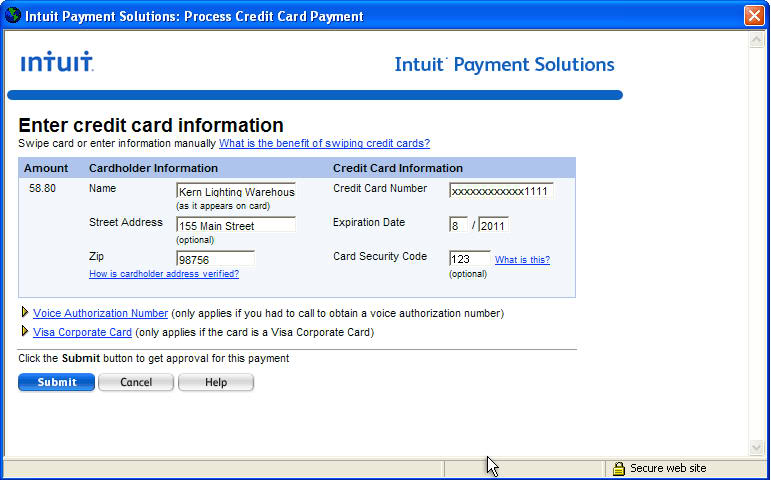Click the Credit Card Number field

[500, 191]
